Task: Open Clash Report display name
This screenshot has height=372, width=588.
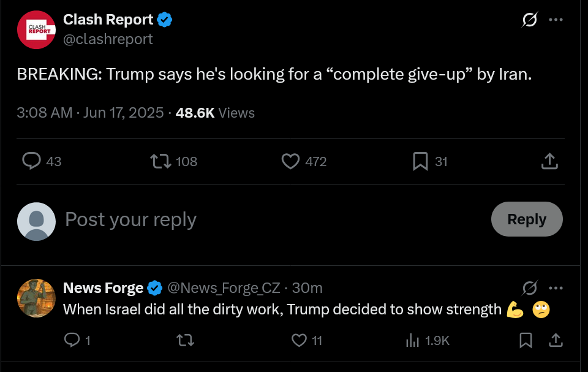Action: (x=108, y=20)
